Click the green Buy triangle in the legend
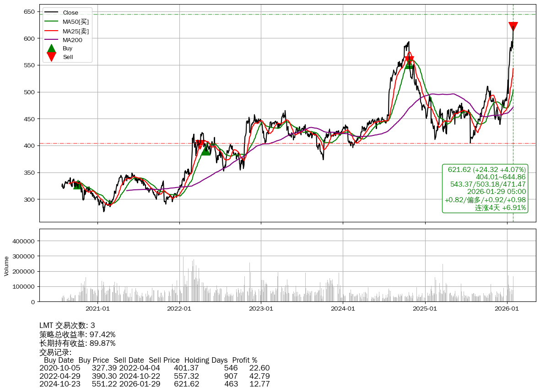The image size is (540, 392). click(52, 48)
